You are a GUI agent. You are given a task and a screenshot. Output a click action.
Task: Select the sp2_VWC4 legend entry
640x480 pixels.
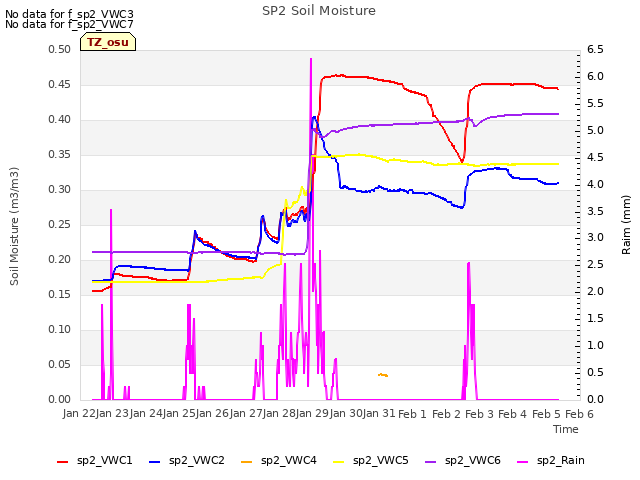(279, 461)
